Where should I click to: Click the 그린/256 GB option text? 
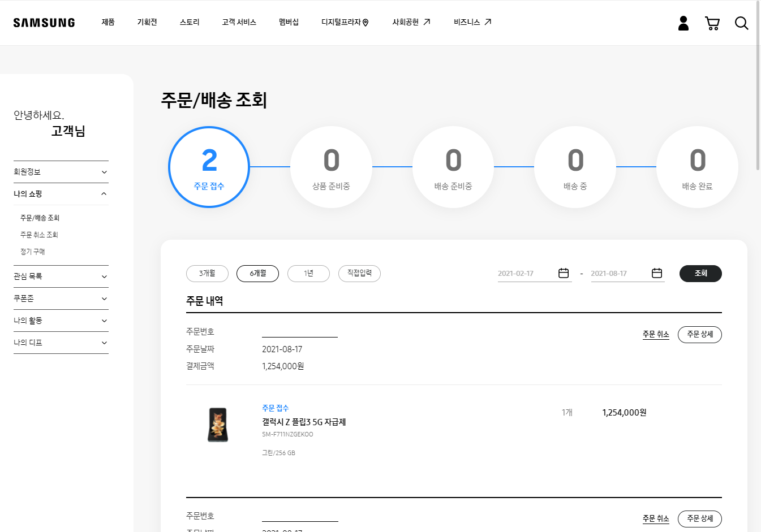point(278,453)
